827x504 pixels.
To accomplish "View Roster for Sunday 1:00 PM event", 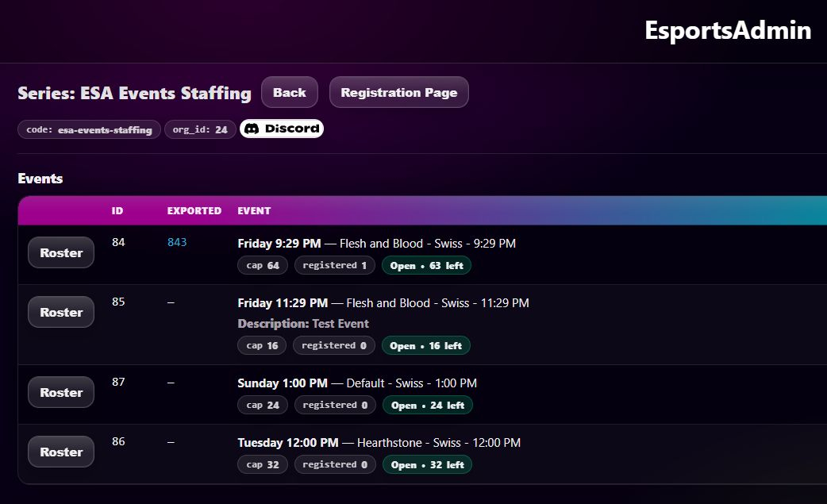I will pos(61,393).
